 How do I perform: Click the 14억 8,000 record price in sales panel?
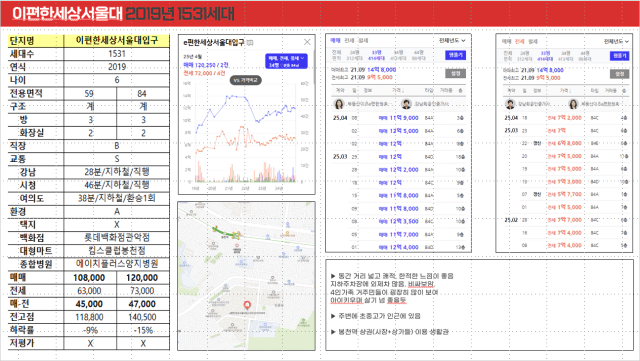(x=382, y=70)
